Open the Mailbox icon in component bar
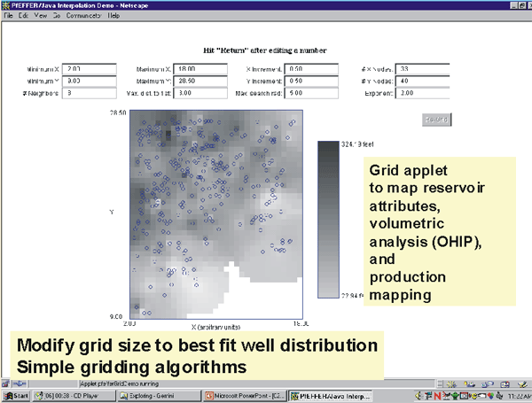The width and height of the screenshot is (532, 403). [469, 384]
